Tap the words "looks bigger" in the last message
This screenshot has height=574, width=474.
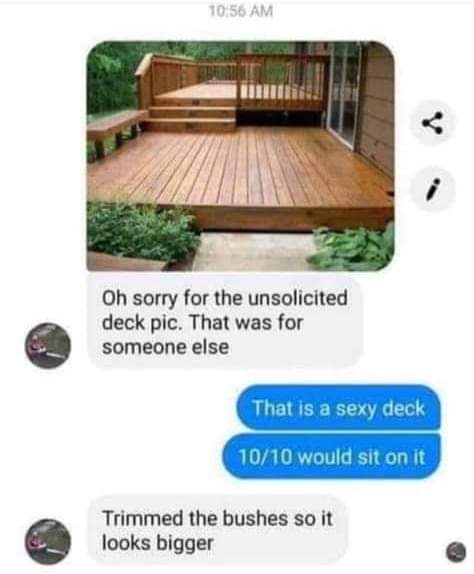click(157, 543)
